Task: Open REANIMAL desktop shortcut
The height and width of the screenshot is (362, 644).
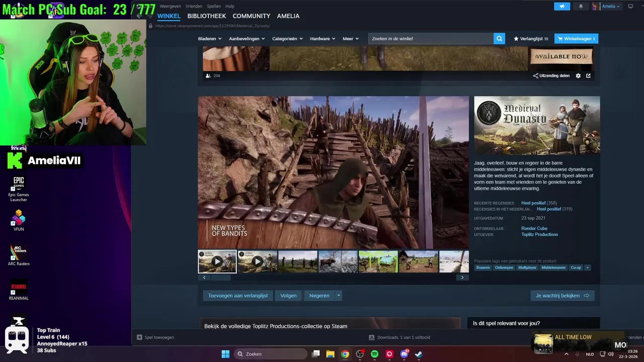Action: (19, 290)
